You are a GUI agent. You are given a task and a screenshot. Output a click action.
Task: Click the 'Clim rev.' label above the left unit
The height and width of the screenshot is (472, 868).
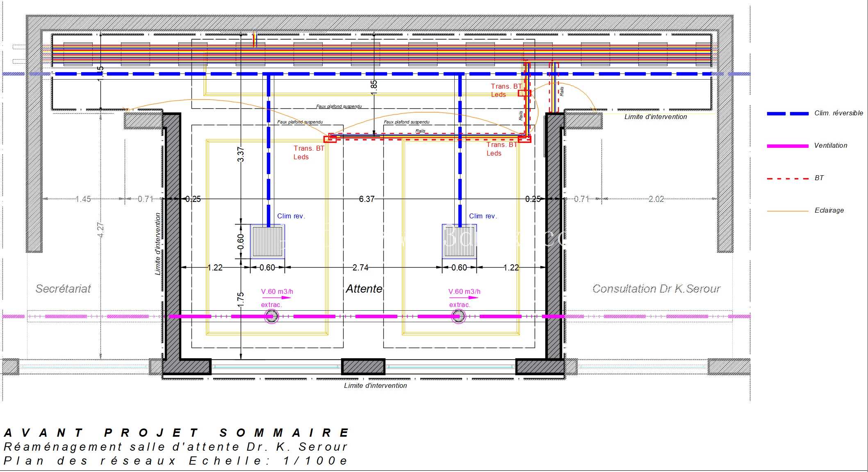point(291,216)
